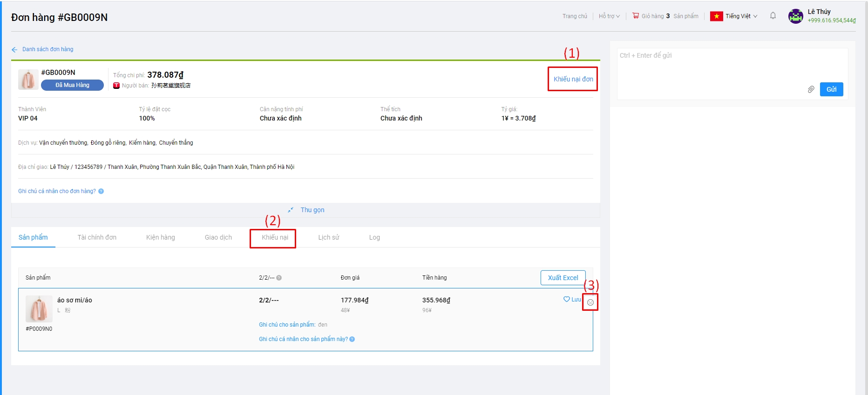Viewport: 868px width, 395px height.
Task: Open the Hỗ trợ dropdown menu
Action: (609, 16)
